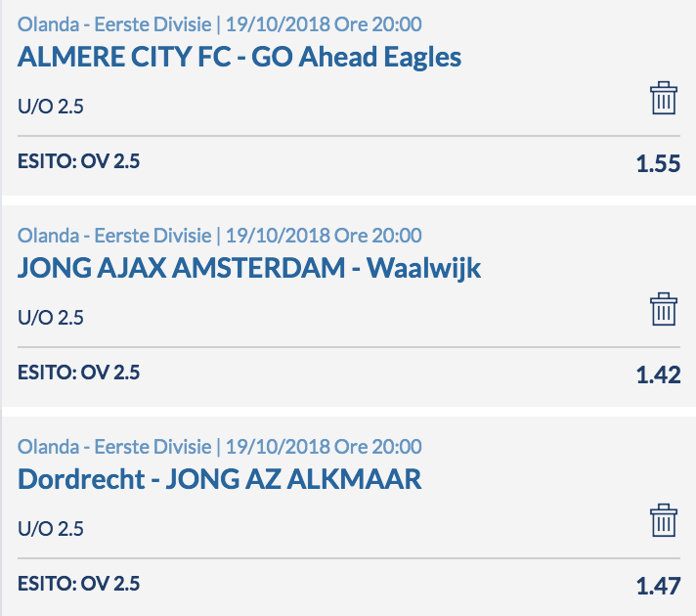Click ESITO: OV 2.5 for Dordrecht match
This screenshot has width=696, height=616.
pos(78,583)
